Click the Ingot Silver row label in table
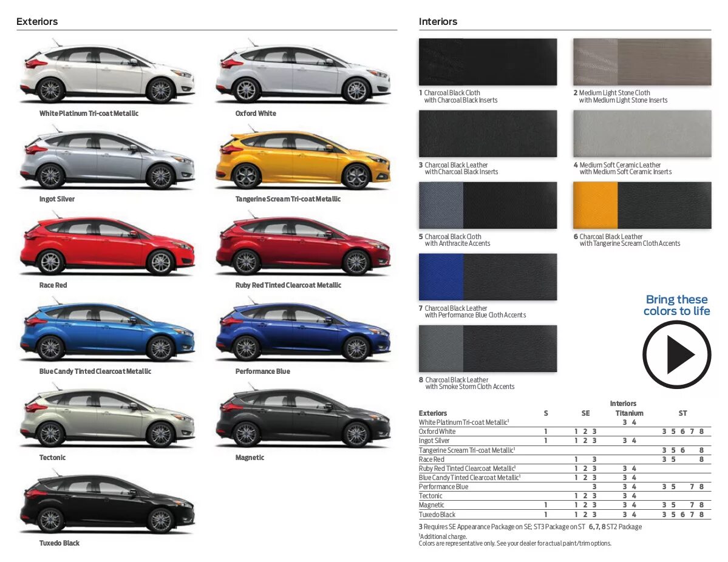Screen dimensions: 728x562 tap(434, 441)
